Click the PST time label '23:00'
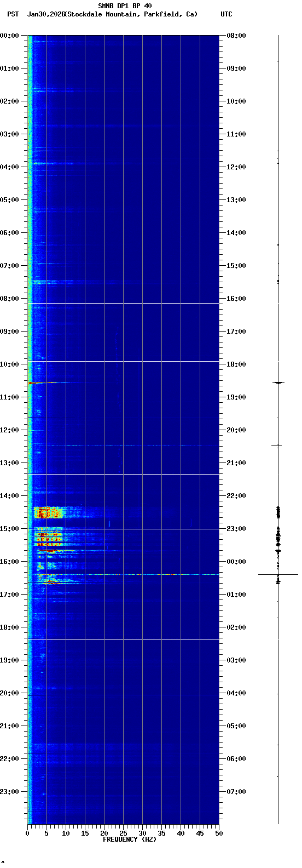302x868 pixels. coord(9,792)
